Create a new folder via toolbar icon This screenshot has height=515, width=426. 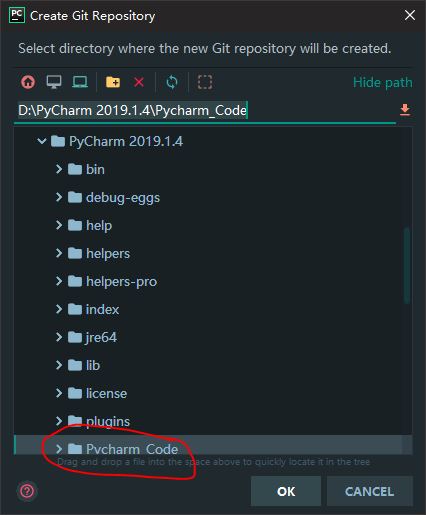tap(113, 82)
